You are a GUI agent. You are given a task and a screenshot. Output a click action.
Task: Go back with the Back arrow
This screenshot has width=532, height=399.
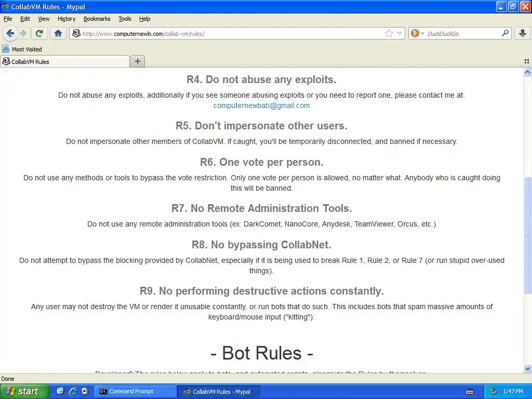[10, 33]
